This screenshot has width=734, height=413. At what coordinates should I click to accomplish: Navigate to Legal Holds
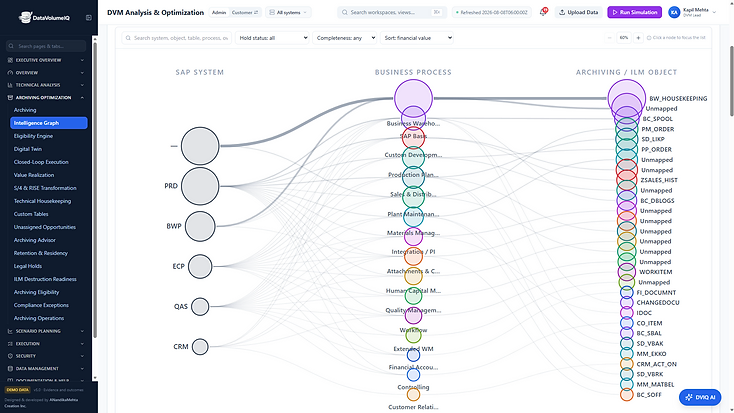(28, 266)
